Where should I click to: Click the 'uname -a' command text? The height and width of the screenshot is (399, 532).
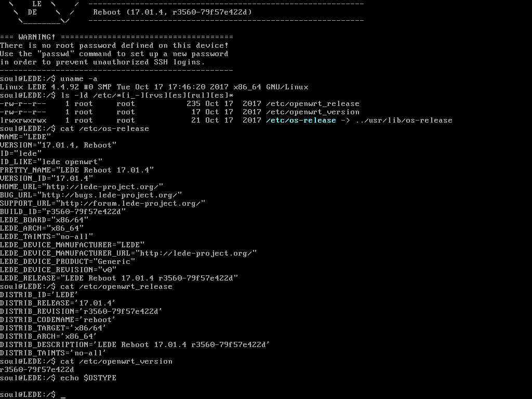pyautogui.click(x=79, y=79)
